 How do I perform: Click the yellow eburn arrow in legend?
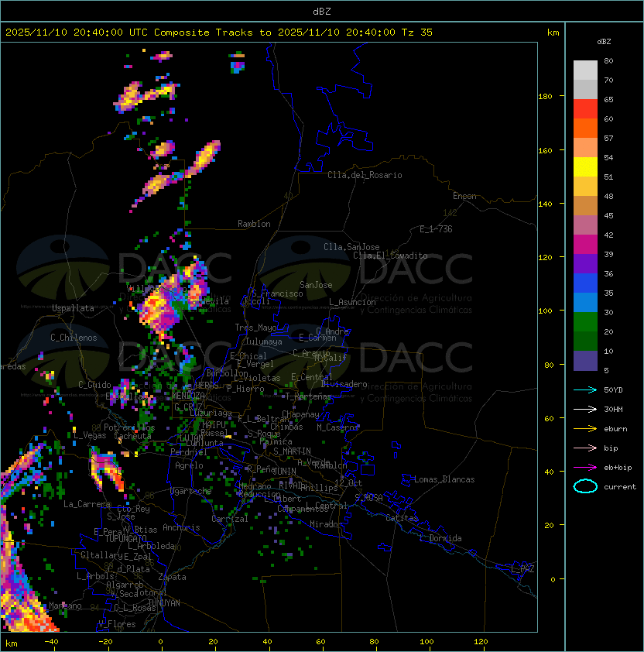pos(585,429)
